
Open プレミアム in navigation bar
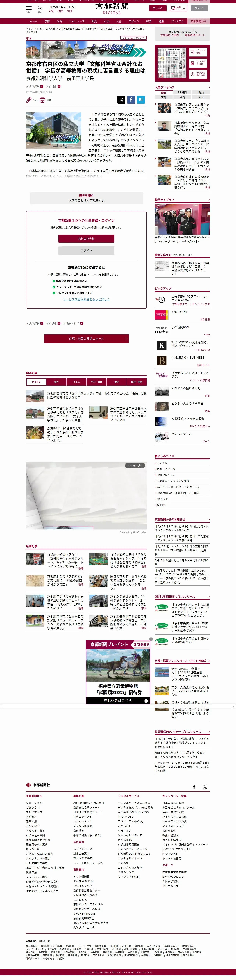tap(177, 21)
